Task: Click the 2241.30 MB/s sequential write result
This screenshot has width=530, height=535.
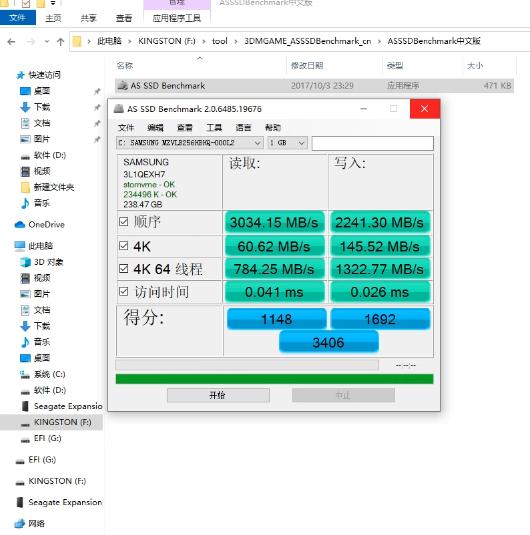Action: (x=379, y=222)
